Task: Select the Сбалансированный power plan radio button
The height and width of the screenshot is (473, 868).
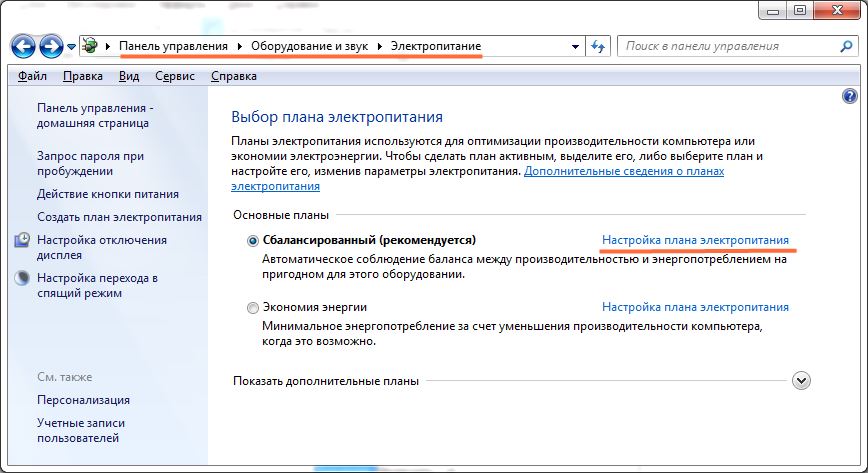Action: [253, 241]
